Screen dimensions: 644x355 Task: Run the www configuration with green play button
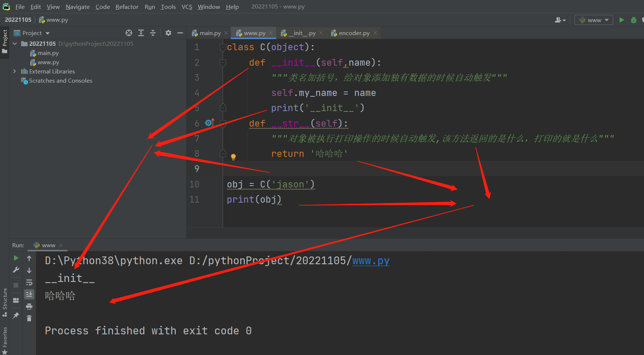(621, 20)
